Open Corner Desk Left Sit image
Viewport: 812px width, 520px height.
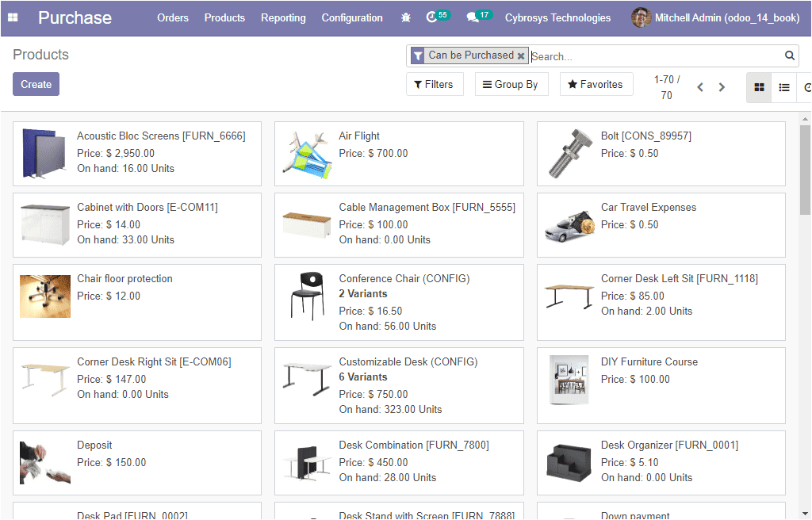[569, 296]
